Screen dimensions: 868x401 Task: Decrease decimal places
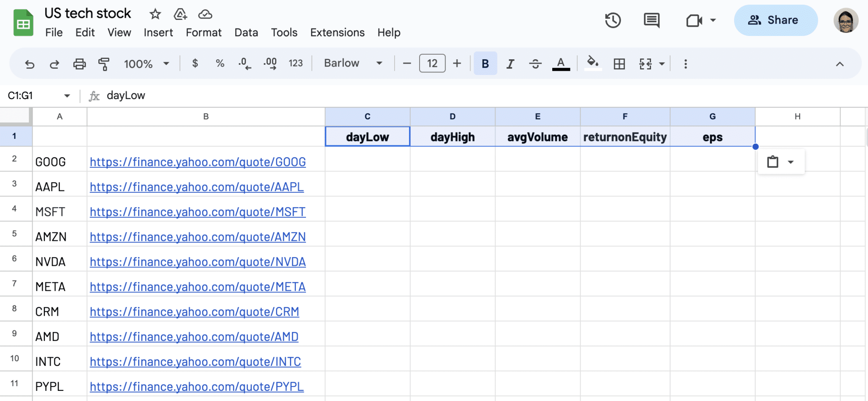click(244, 63)
